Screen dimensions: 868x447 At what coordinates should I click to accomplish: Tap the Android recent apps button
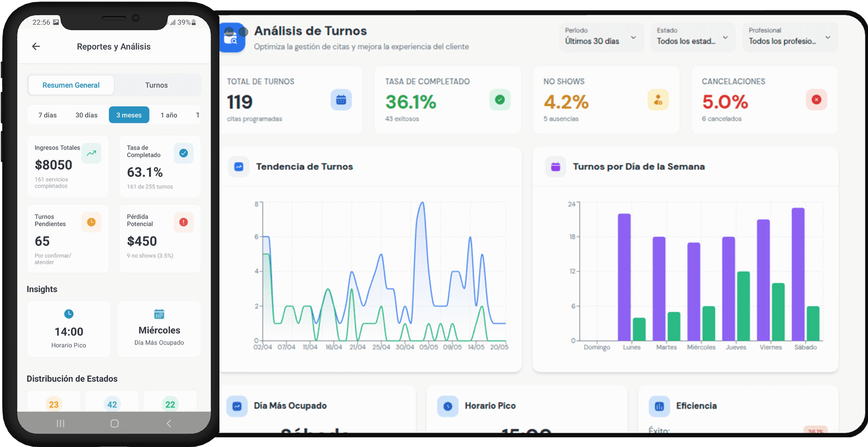point(60,424)
